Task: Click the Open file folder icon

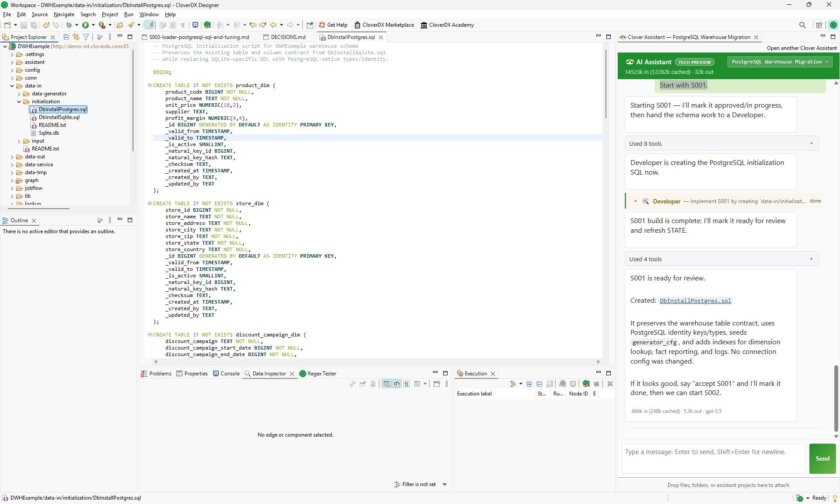Action: point(120,25)
